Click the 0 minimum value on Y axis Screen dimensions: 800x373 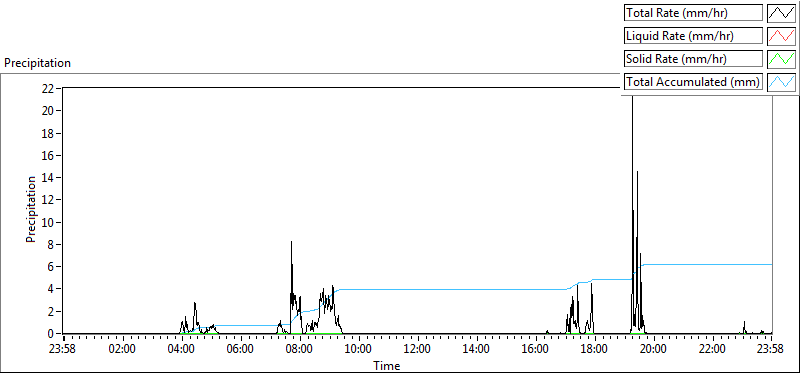click(x=52, y=334)
